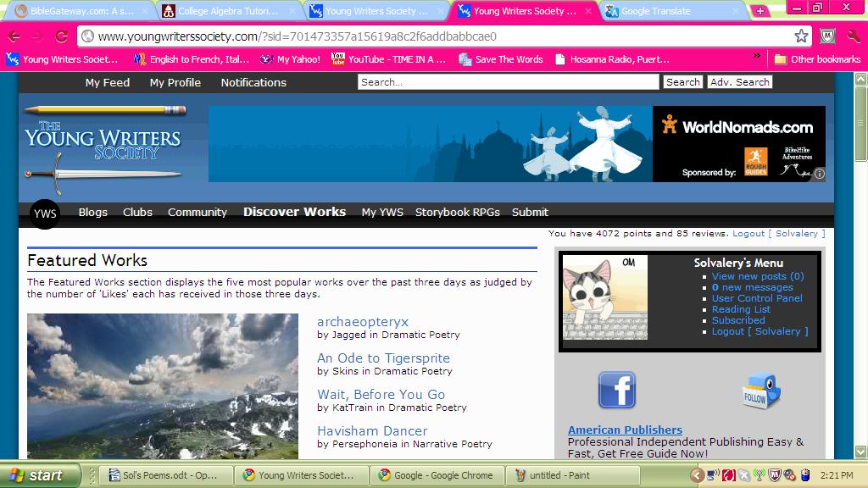
Task: Bookmark the page with the star icon
Action: click(x=801, y=36)
